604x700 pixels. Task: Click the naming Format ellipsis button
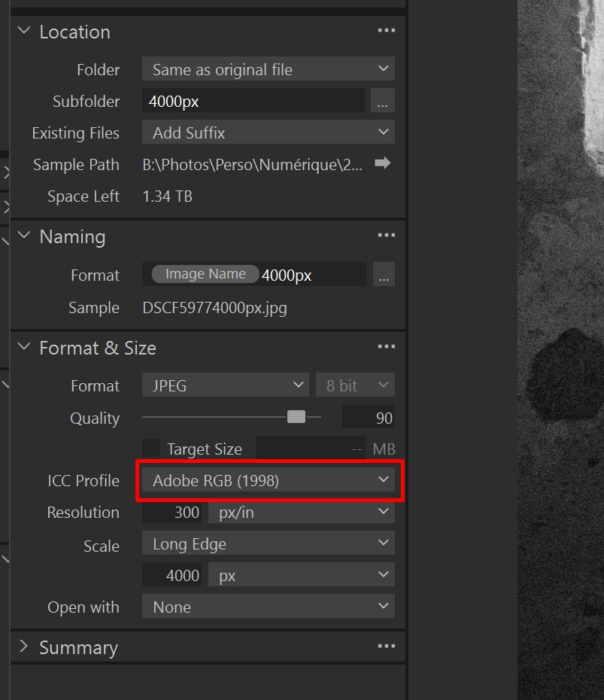pos(384,274)
